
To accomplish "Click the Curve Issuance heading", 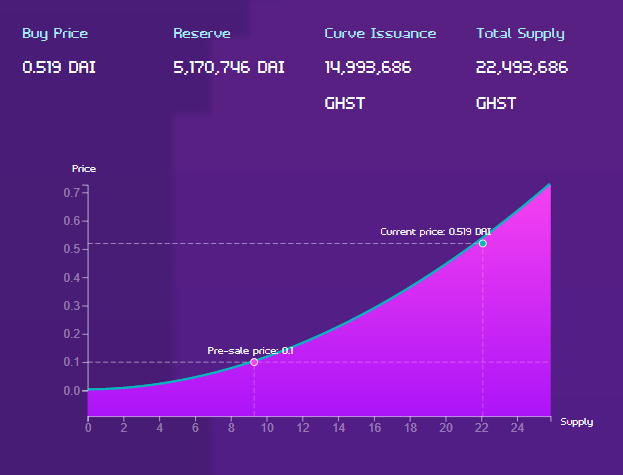I will [x=380, y=33].
